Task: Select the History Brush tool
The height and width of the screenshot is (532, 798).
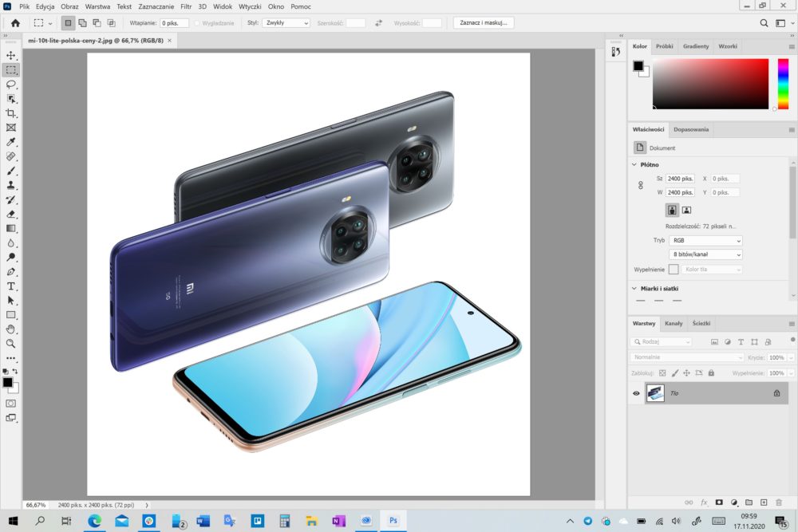Action: click(x=10, y=199)
